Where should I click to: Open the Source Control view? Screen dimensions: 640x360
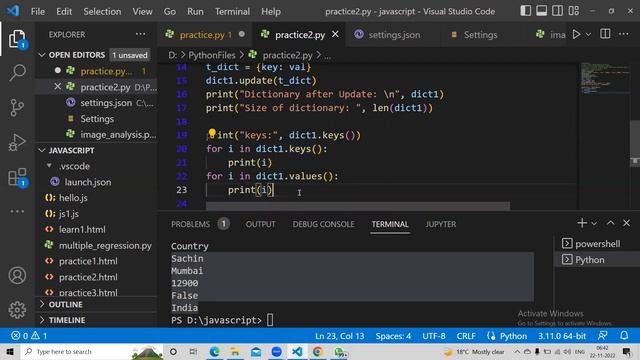17,108
